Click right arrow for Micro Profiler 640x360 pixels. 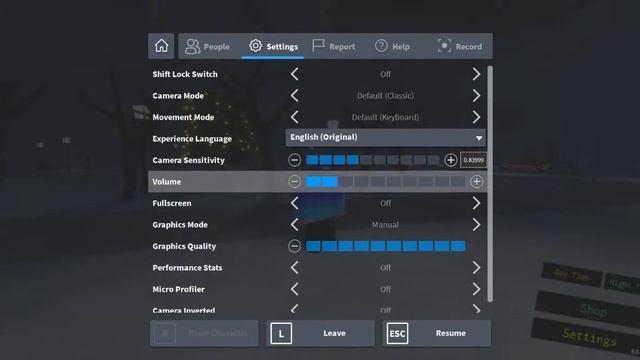(476, 289)
